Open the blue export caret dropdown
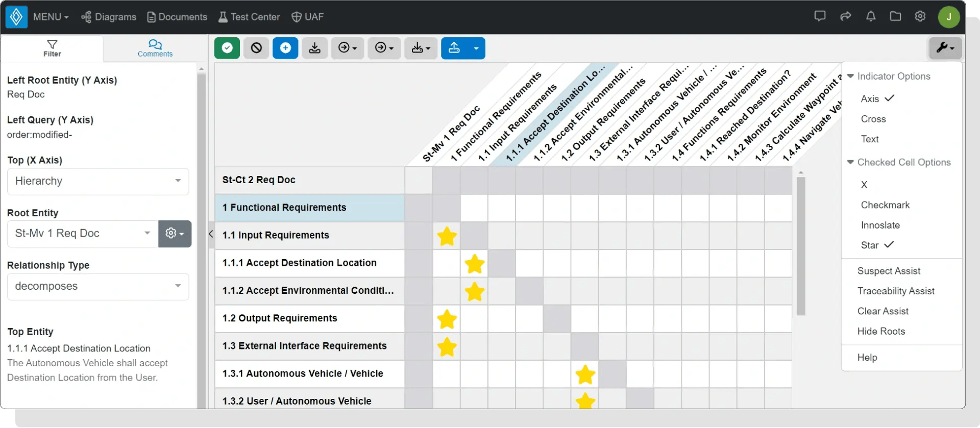This screenshot has height=428, width=980. pos(476,48)
